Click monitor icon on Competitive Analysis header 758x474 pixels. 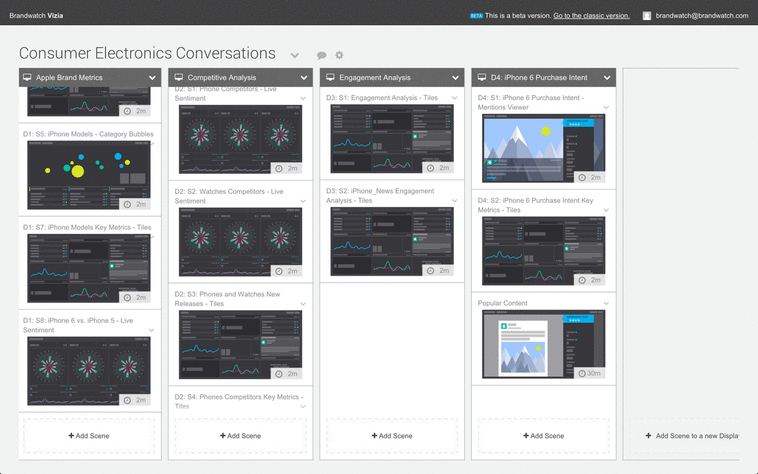click(178, 77)
